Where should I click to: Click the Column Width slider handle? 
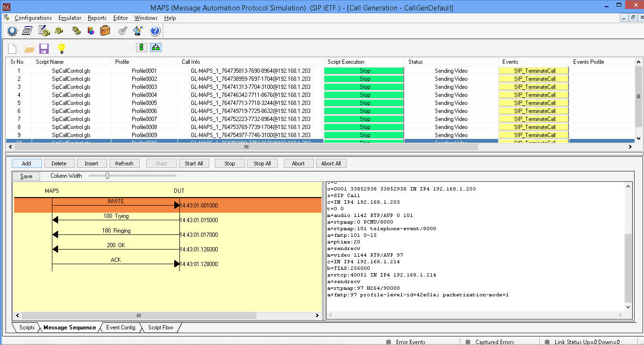[108, 176]
